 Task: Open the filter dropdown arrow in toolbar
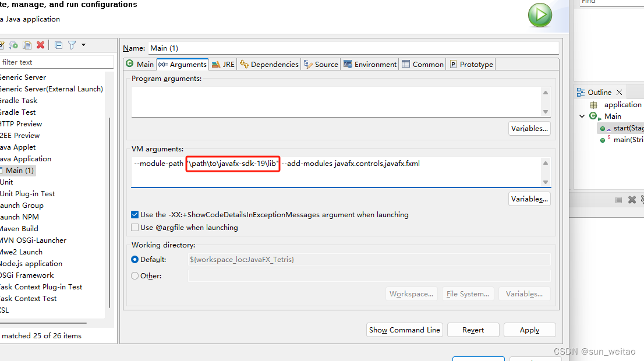(x=83, y=45)
